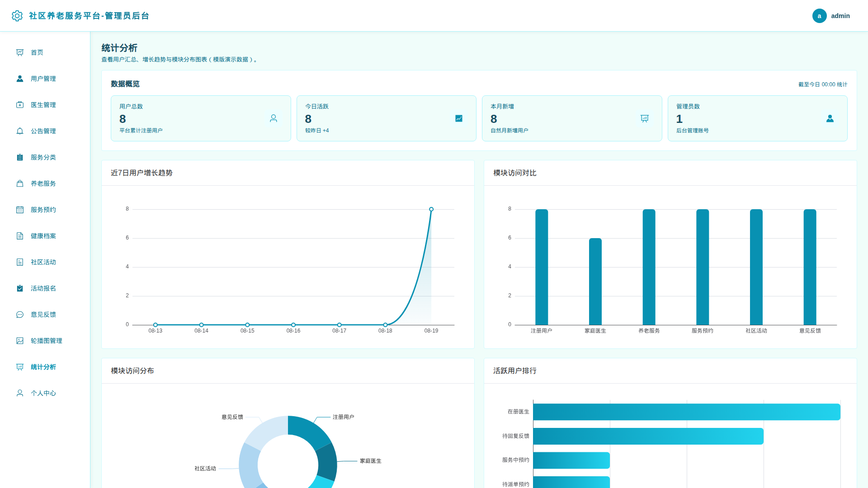This screenshot has height=488, width=868.
Task: Open the 养老服务 menu entry
Action: click(45, 183)
